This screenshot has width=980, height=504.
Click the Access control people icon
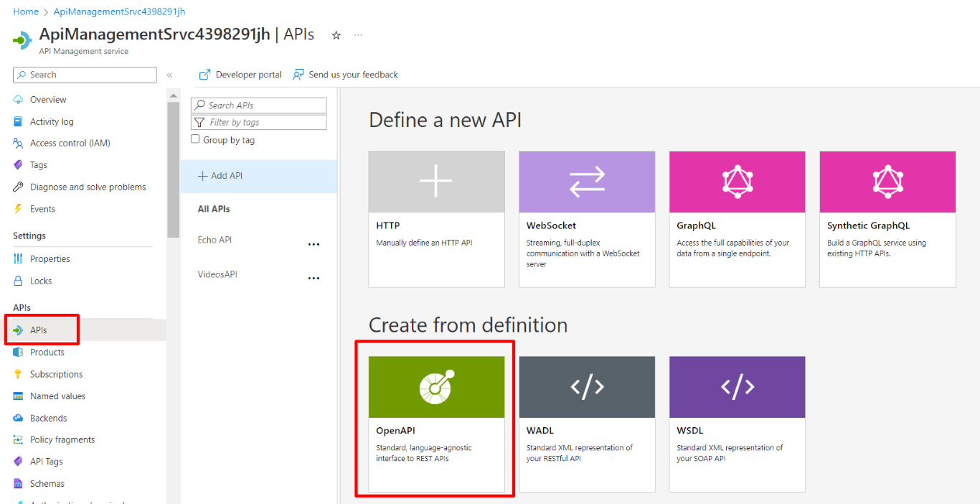coord(18,143)
